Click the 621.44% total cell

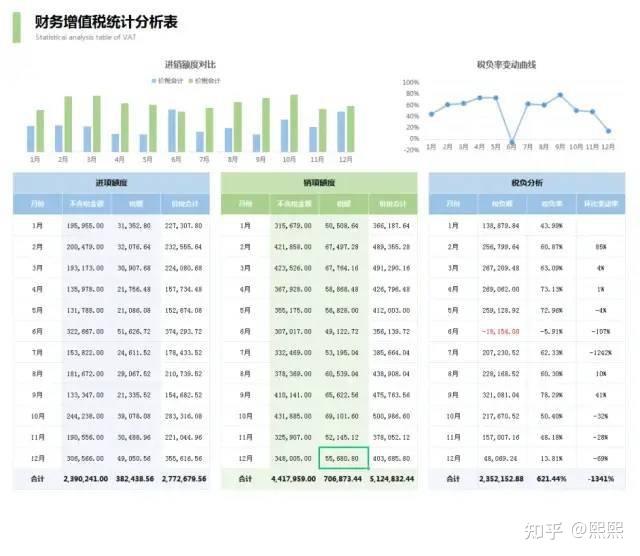(551, 478)
